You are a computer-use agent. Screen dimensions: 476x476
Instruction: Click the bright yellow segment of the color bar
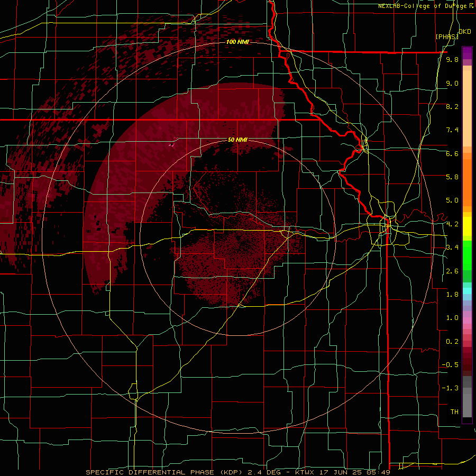(467, 226)
